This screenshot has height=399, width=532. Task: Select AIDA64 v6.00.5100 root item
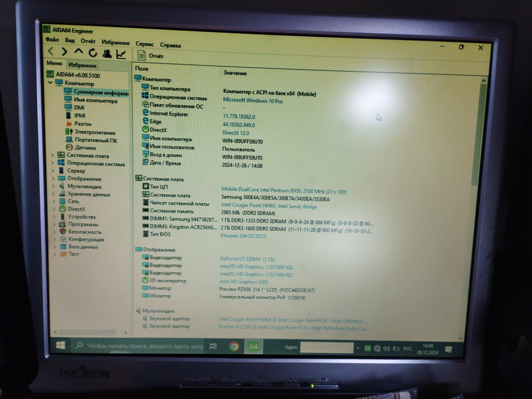[78, 75]
